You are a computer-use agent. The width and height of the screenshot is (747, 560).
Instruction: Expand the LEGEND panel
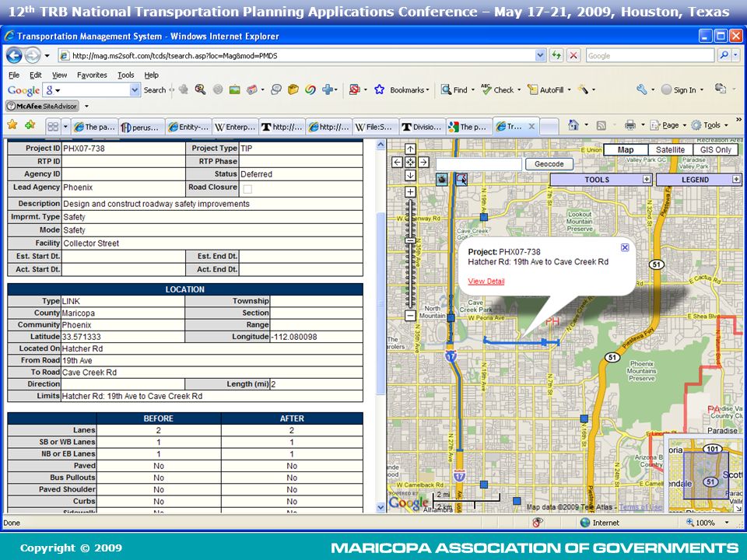736,180
